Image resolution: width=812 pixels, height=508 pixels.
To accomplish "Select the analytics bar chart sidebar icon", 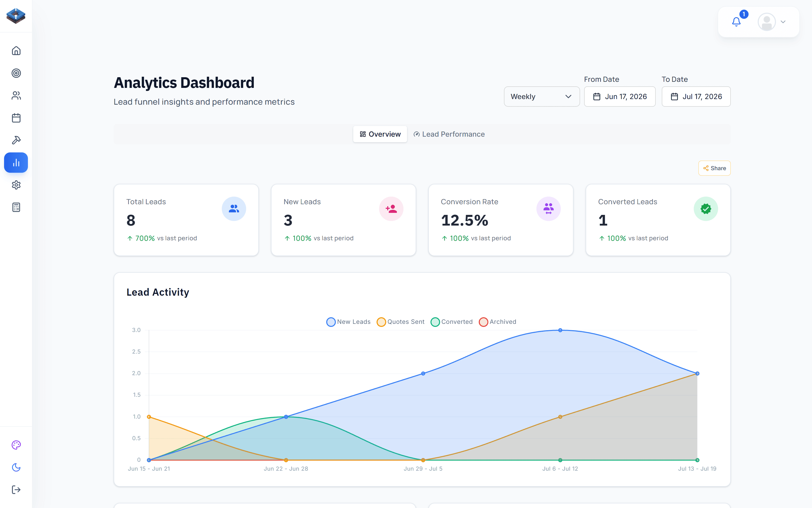I will tap(16, 163).
